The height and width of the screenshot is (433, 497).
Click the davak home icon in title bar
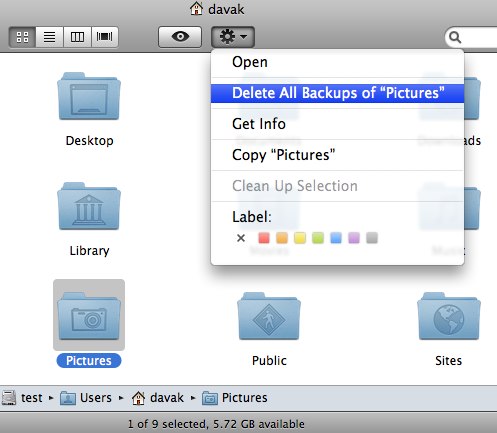pyautogui.click(x=196, y=9)
